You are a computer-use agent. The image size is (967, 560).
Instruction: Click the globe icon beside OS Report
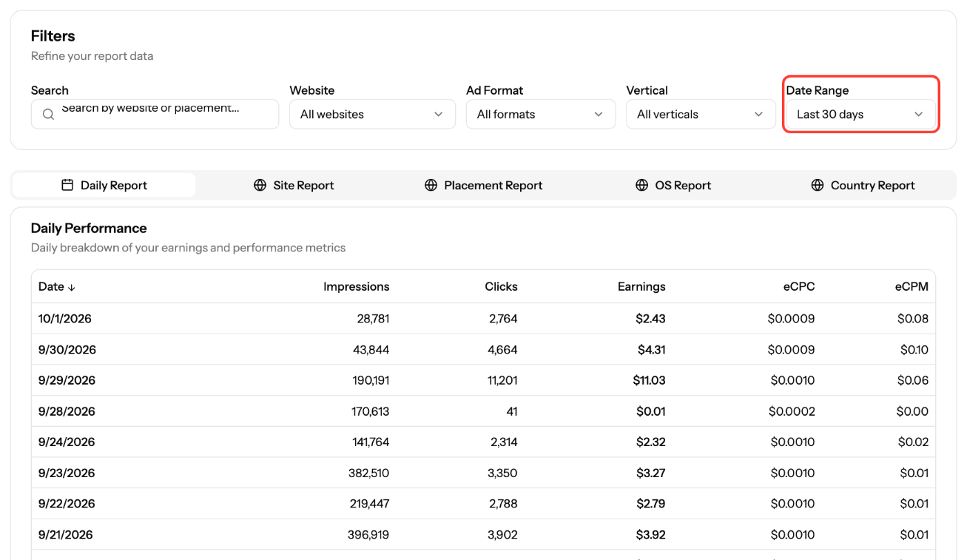click(642, 185)
